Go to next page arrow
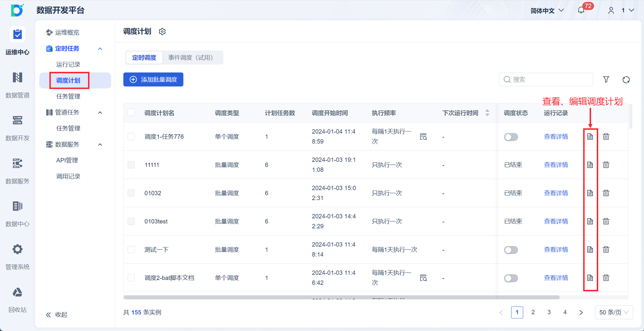The width and height of the screenshot is (644, 331). coord(581,312)
